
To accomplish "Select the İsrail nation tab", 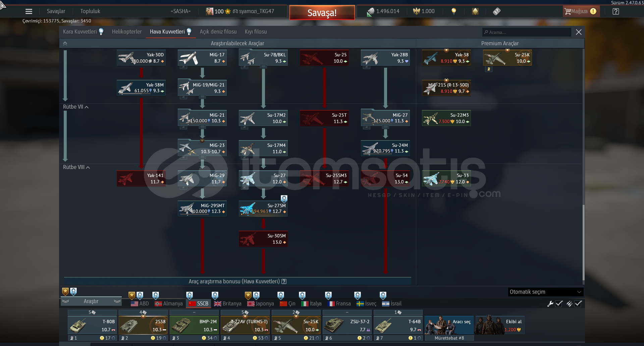I will click(x=392, y=304).
